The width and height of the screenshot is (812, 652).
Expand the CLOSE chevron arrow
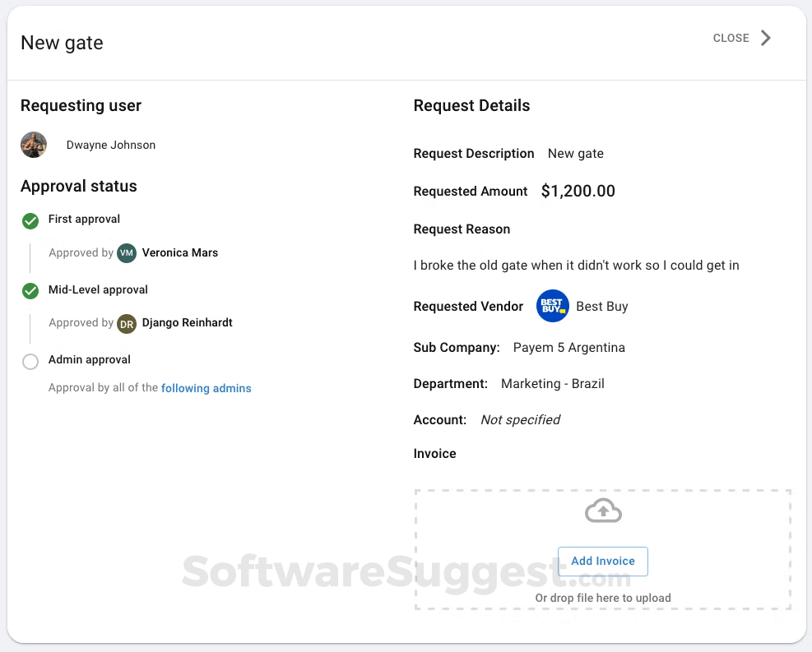point(765,37)
